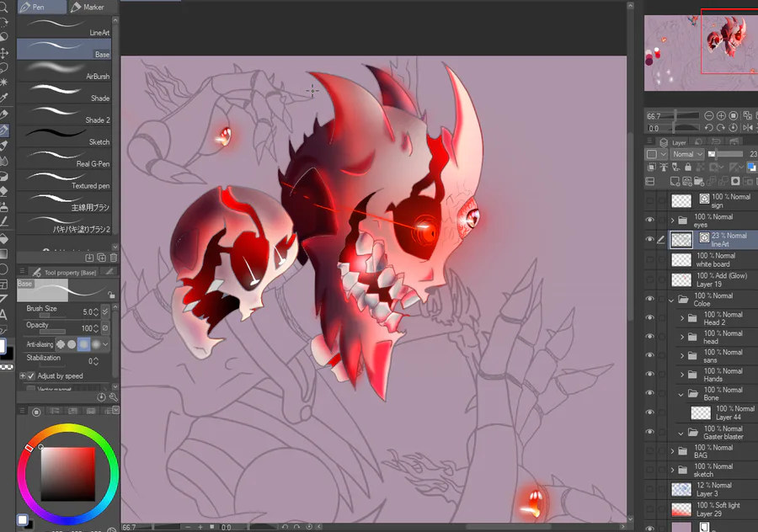Create a new layer folder

click(699, 181)
